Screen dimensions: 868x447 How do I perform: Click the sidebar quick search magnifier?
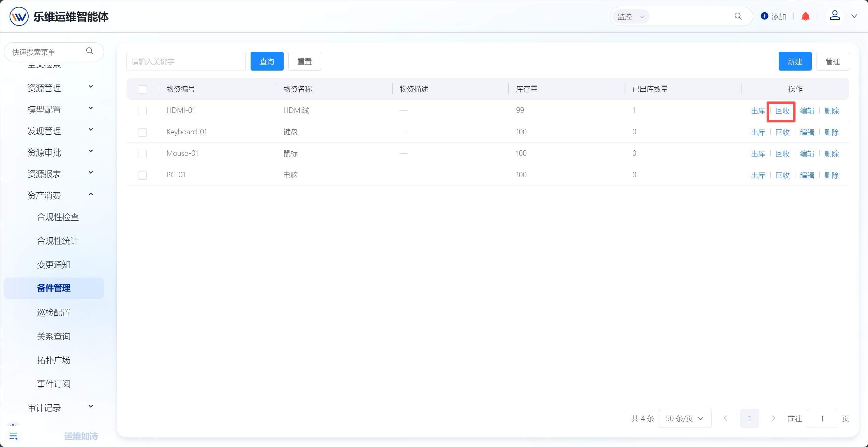click(x=90, y=51)
